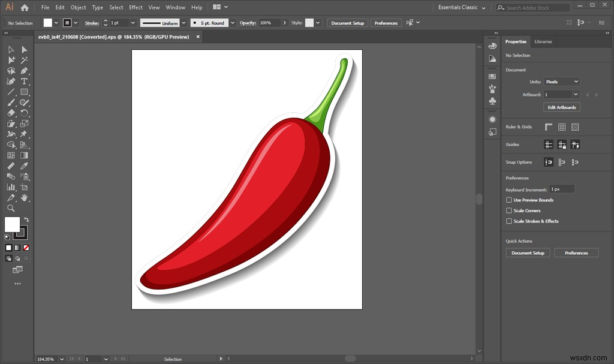Select the Hand tool

24,198
